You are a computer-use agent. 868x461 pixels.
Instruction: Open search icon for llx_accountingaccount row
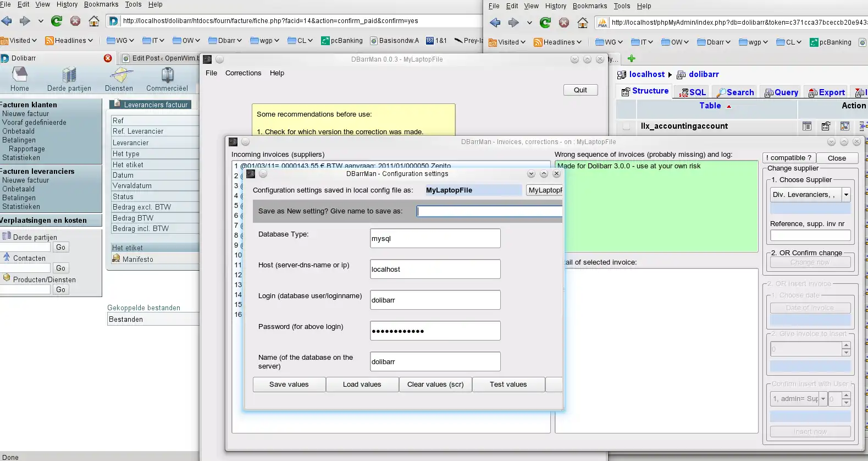(845, 127)
